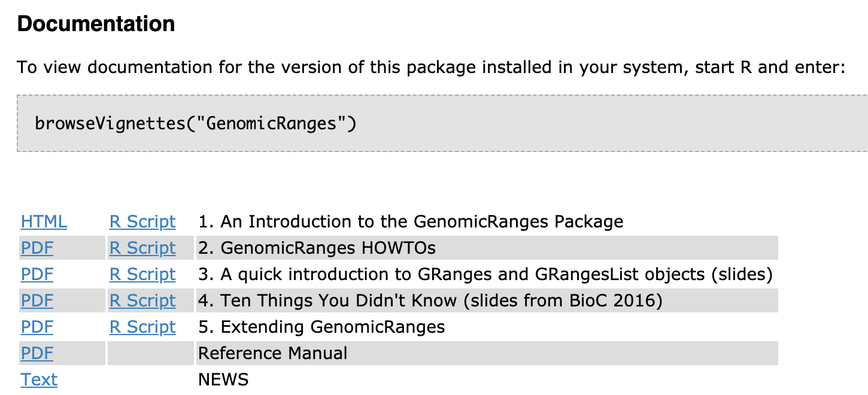Click the 'Reference Manual' row label
The image size is (868, 395).
coord(273,354)
